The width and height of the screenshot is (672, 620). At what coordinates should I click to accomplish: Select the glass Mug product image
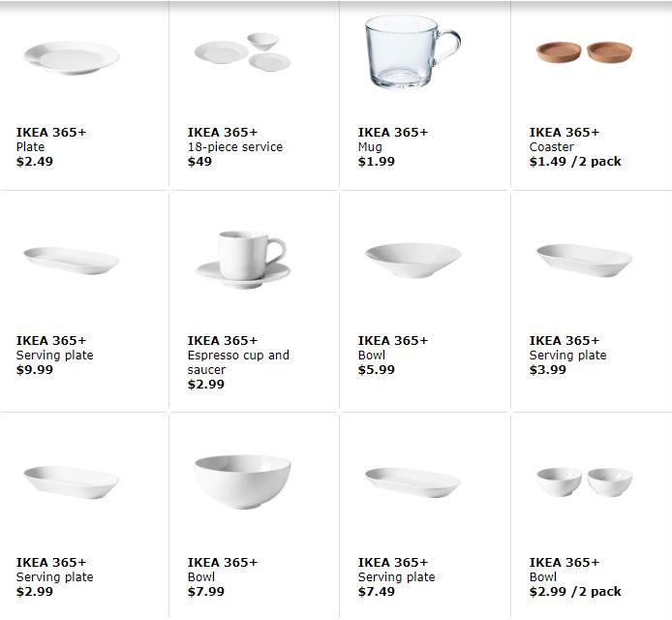point(412,52)
